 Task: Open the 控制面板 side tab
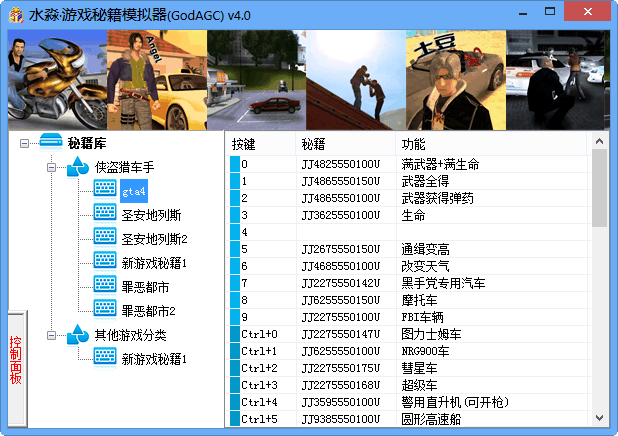(x=17, y=369)
